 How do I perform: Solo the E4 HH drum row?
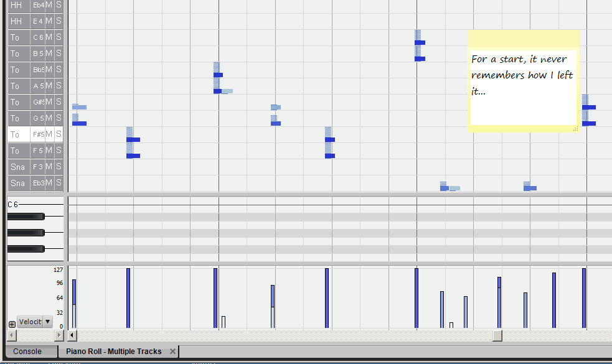[x=59, y=21]
